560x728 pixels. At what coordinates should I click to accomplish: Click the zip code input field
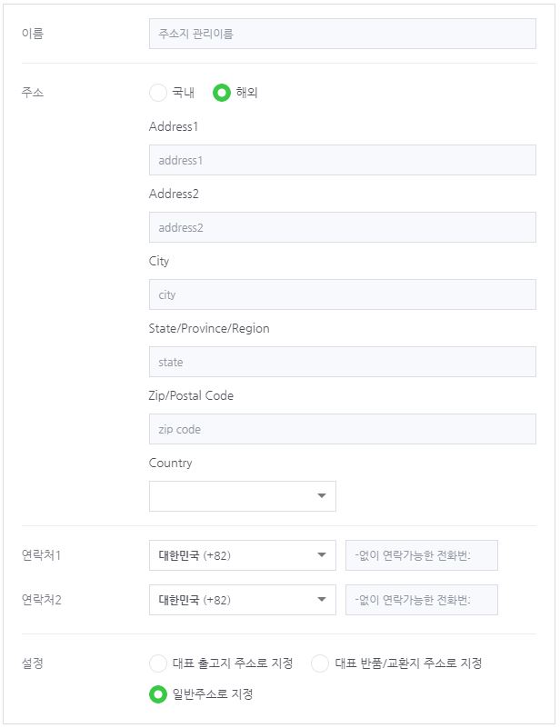(343, 429)
